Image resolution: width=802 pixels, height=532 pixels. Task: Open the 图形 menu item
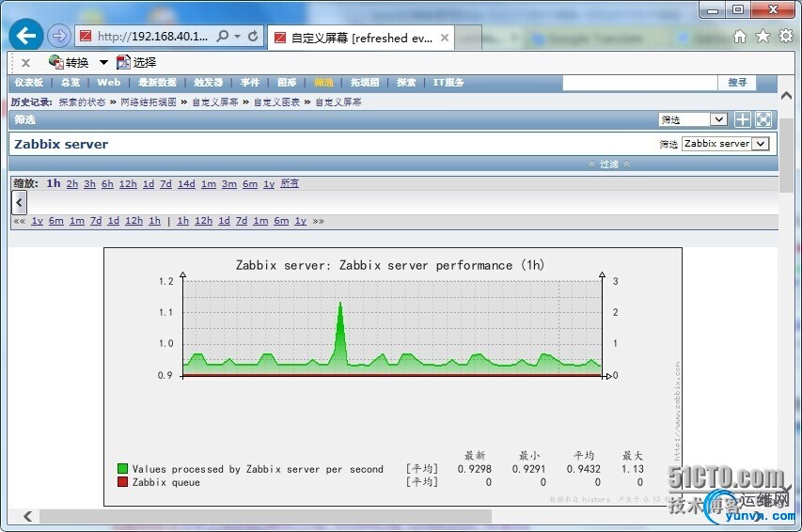[287, 83]
